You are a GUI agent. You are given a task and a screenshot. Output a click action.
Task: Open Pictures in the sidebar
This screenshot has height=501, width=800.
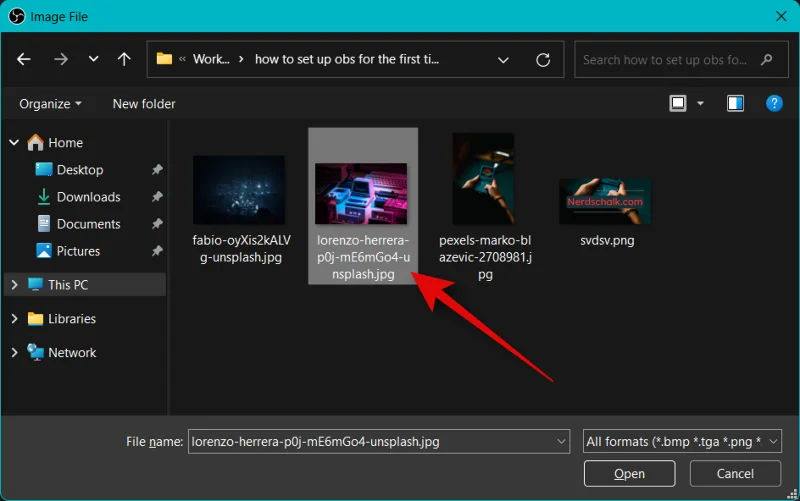click(x=78, y=251)
